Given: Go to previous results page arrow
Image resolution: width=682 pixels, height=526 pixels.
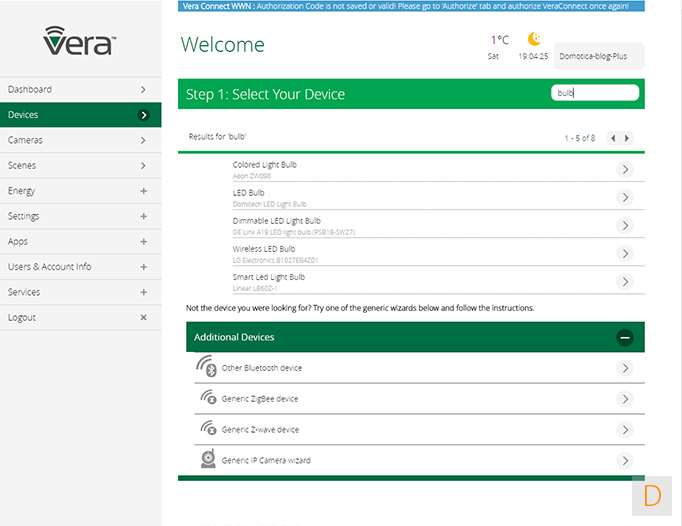Looking at the screenshot, I should pos(613,138).
